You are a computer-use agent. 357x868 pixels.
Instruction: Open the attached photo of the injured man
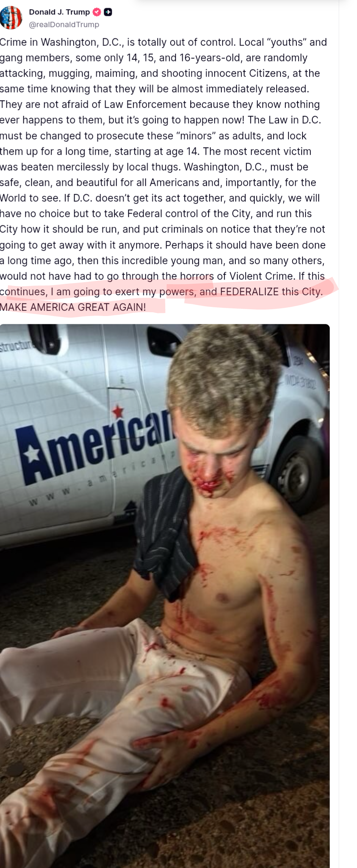(165, 596)
